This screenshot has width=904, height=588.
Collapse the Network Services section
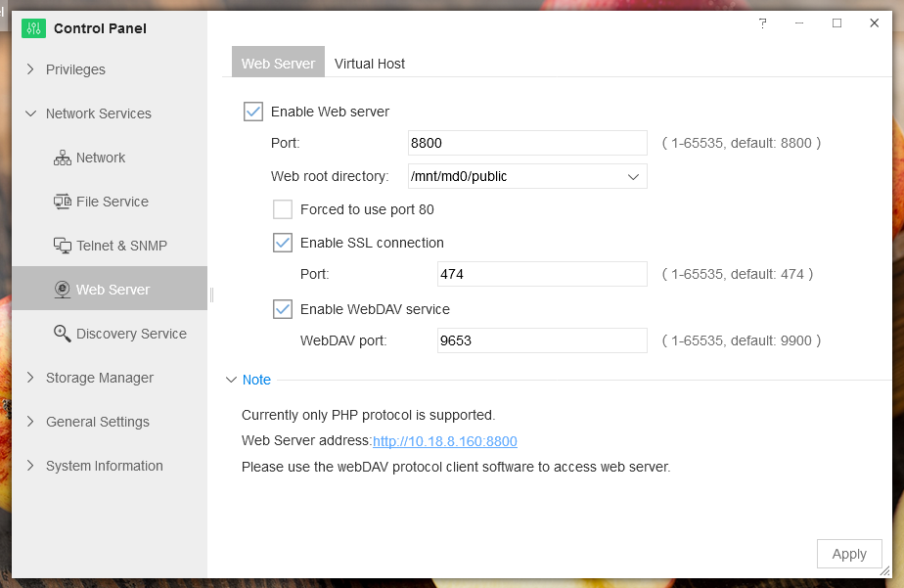point(30,113)
